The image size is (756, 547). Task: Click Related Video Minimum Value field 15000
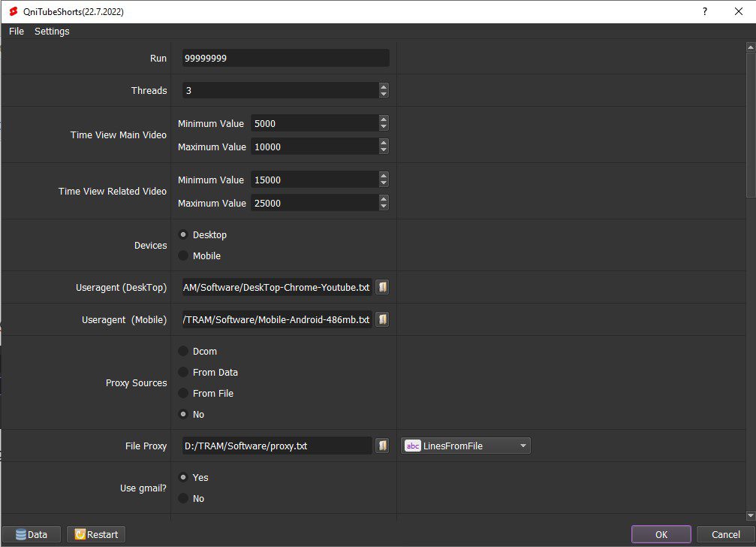[x=315, y=180]
